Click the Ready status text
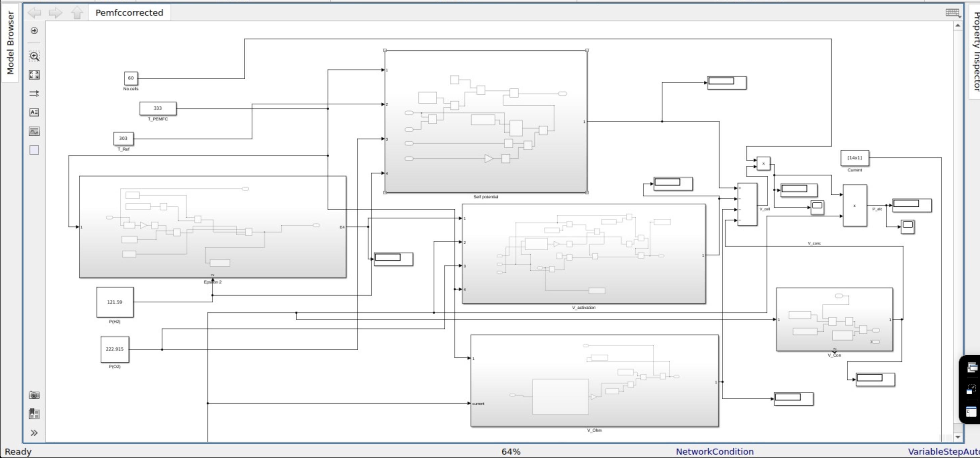Image resolution: width=980 pixels, height=458 pixels. [18, 452]
